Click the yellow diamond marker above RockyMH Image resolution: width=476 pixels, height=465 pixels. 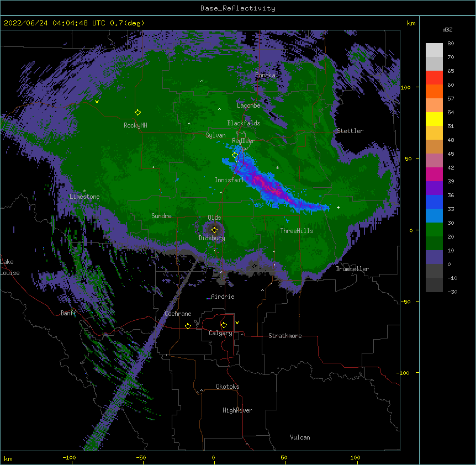click(x=137, y=113)
